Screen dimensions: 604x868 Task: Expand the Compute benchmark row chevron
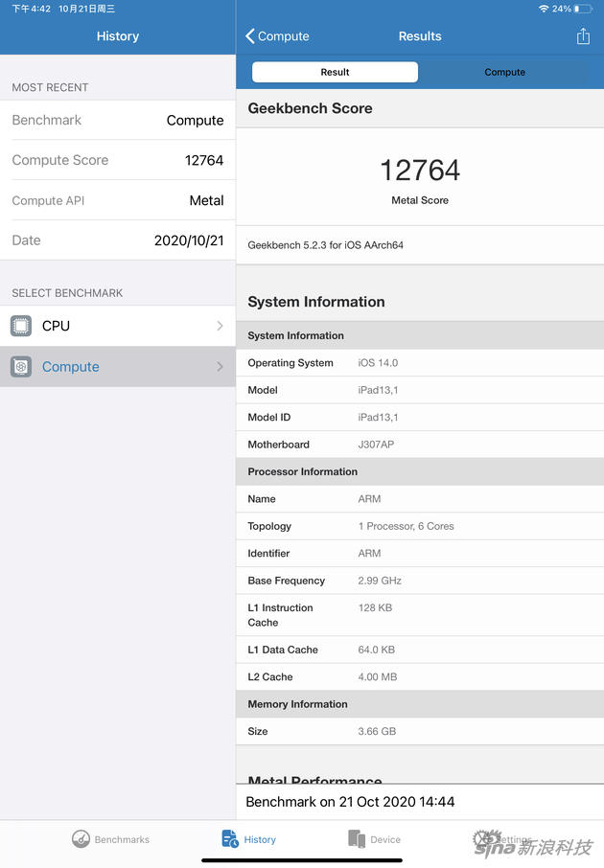pyautogui.click(x=220, y=367)
